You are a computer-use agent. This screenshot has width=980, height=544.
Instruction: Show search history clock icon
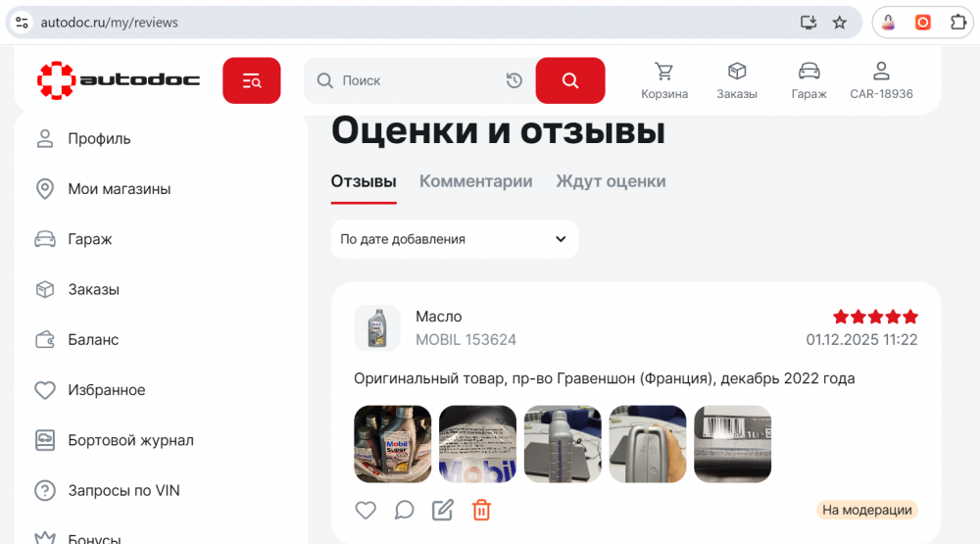pos(514,80)
